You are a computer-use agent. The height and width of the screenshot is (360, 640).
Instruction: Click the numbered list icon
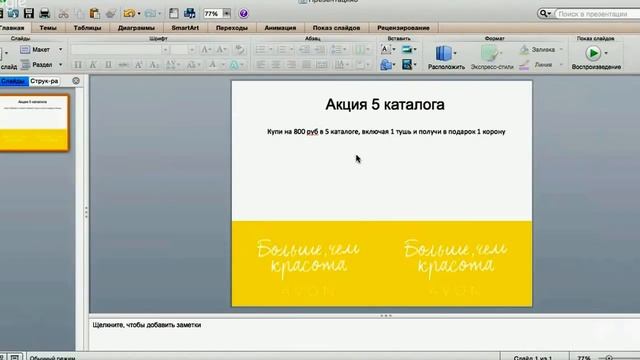pyautogui.click(x=282, y=50)
